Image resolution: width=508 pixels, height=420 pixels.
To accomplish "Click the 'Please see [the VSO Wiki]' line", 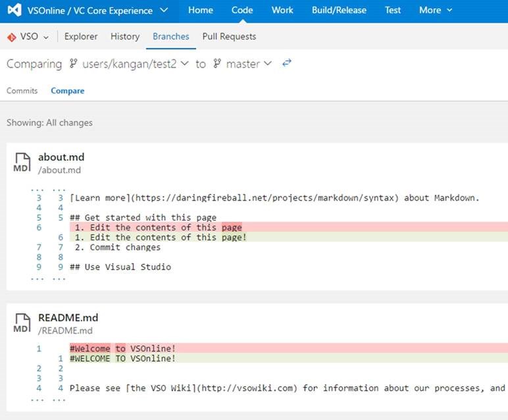I will pyautogui.click(x=288, y=388).
